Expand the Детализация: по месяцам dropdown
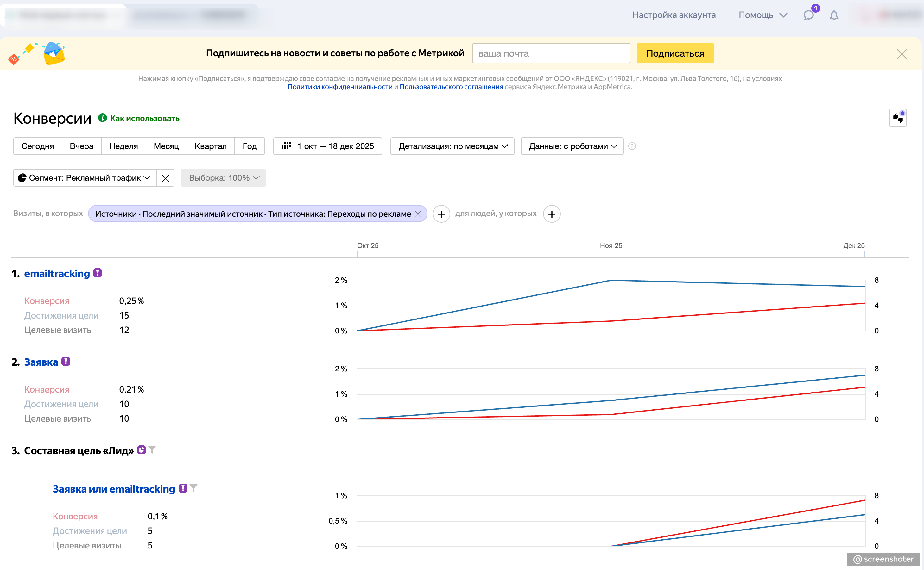The image size is (924, 570). point(452,146)
